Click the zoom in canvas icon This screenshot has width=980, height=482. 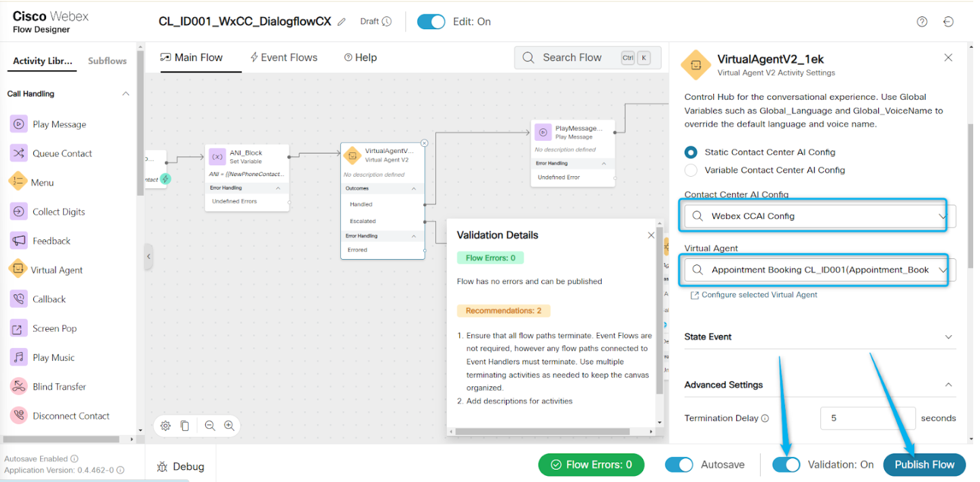coord(230,426)
